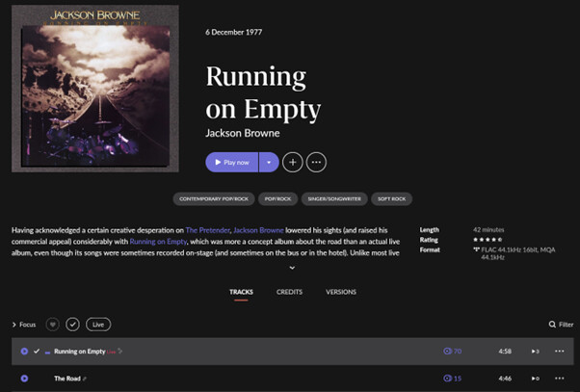Toggle the Live filter pill
The image size is (580, 392).
click(98, 325)
